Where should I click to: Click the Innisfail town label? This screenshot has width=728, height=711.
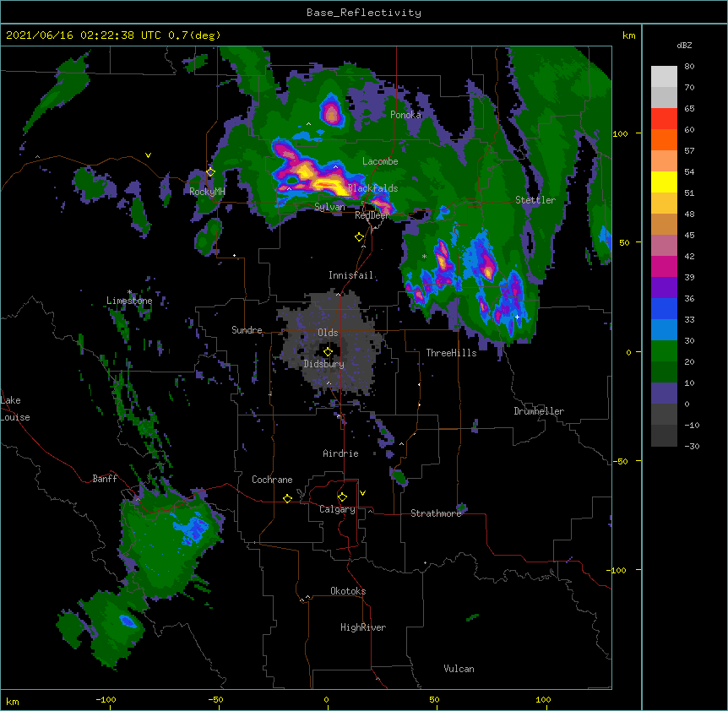(350, 275)
